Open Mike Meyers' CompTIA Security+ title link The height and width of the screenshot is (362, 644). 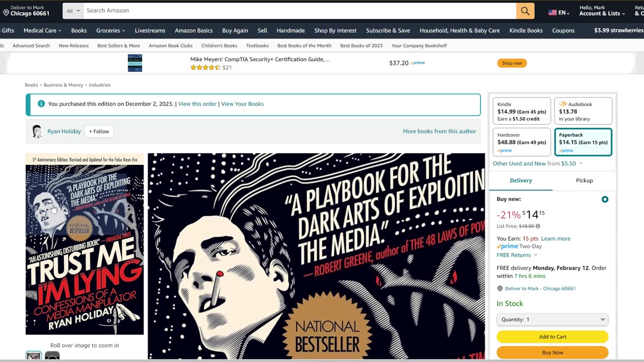[260, 59]
